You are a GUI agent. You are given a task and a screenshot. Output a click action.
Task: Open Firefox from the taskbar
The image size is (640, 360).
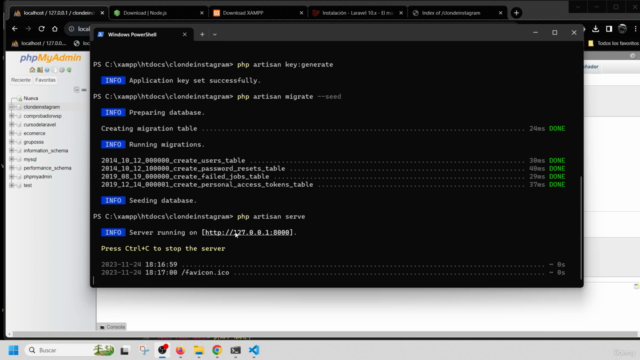180,350
